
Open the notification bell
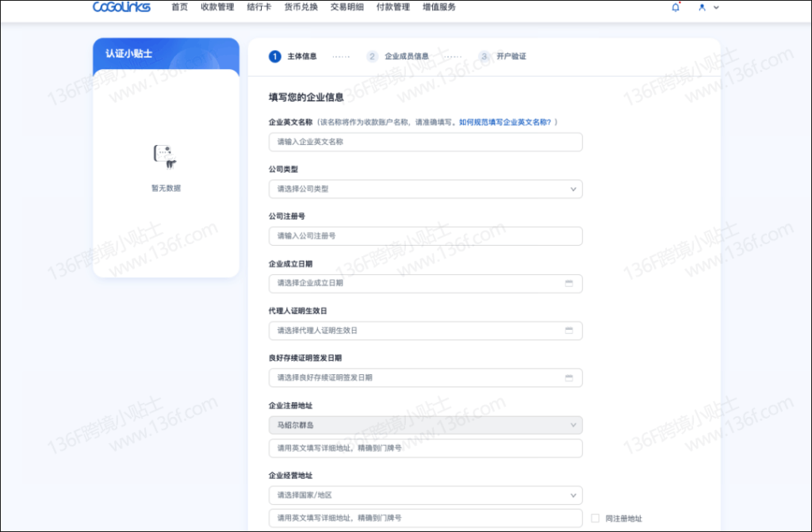click(676, 7)
